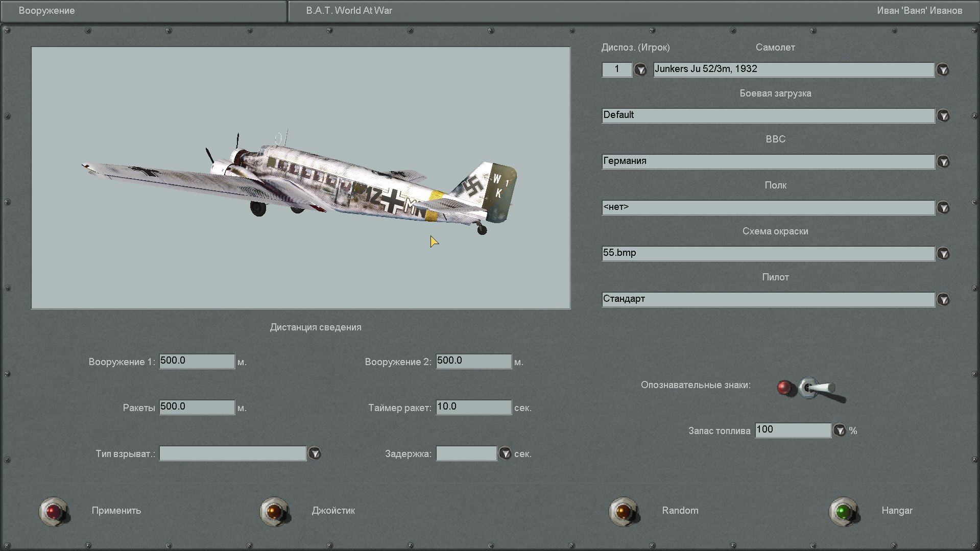This screenshot has width=980, height=551.
Task: Click the flight position number 1 field
Action: point(617,69)
